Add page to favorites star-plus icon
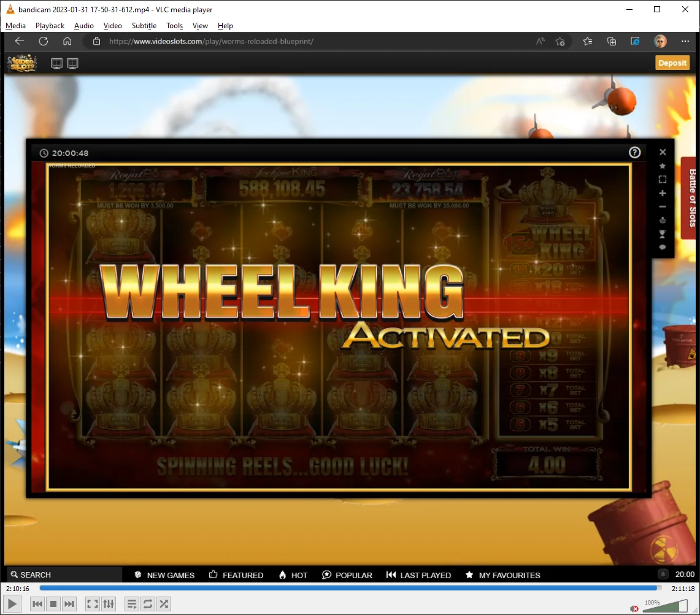 tap(560, 42)
